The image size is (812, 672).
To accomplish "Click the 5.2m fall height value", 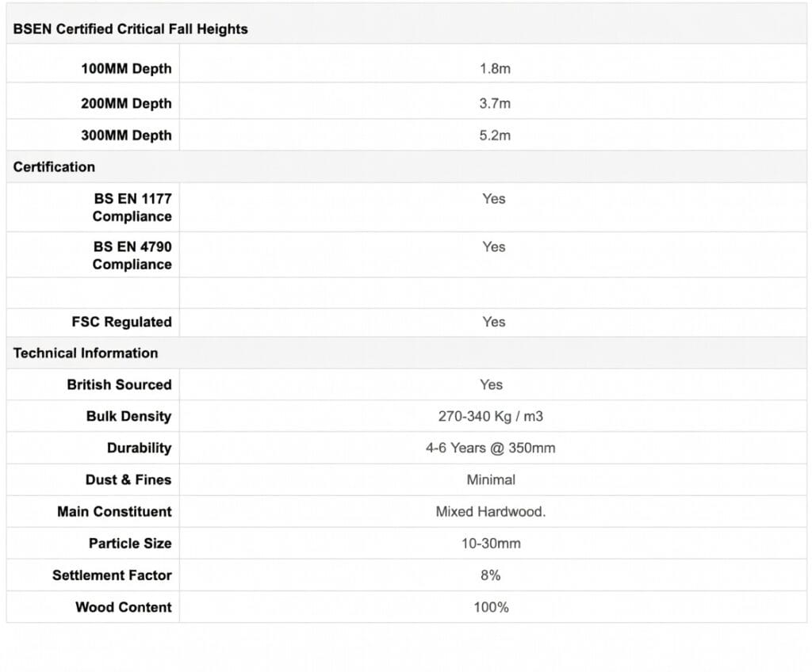I will tap(495, 136).
